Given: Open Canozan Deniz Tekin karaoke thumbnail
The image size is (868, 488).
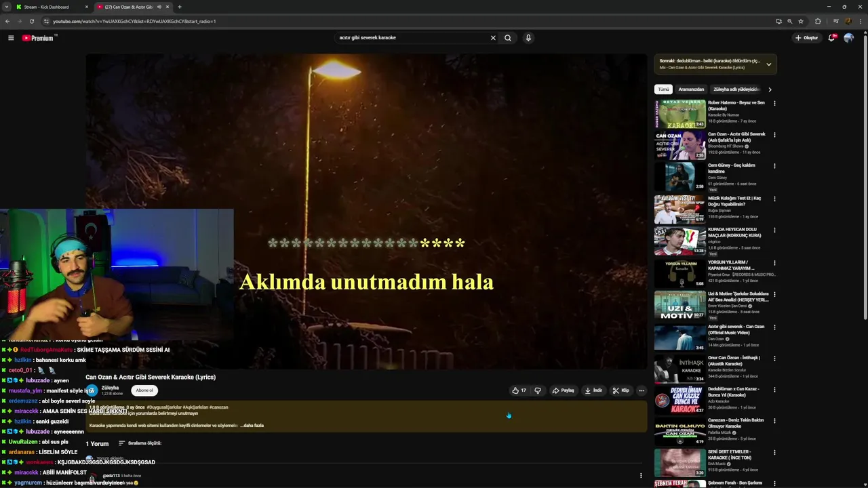Looking at the screenshot, I should pos(679,431).
